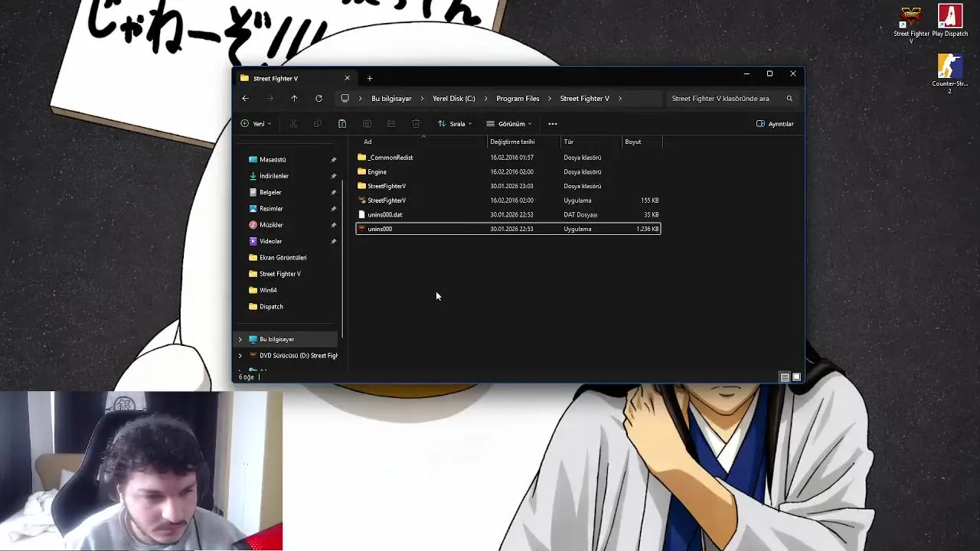Close the Street Fighter V tab
Image resolution: width=980 pixels, height=551 pixels.
click(347, 78)
